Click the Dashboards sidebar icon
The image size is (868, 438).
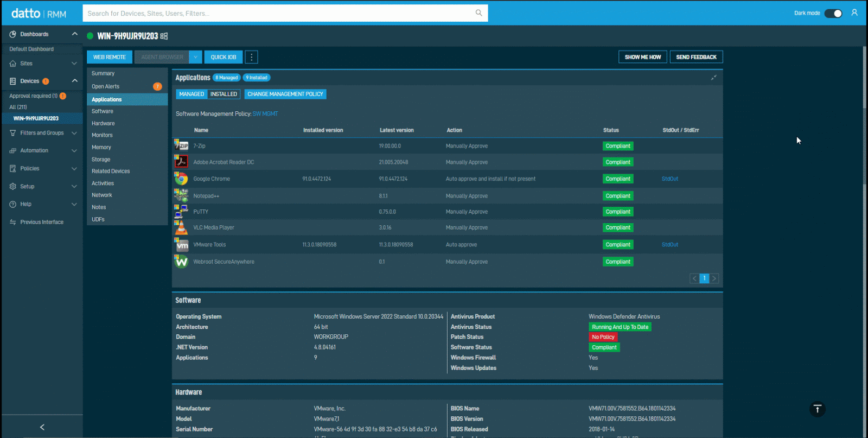(x=12, y=34)
